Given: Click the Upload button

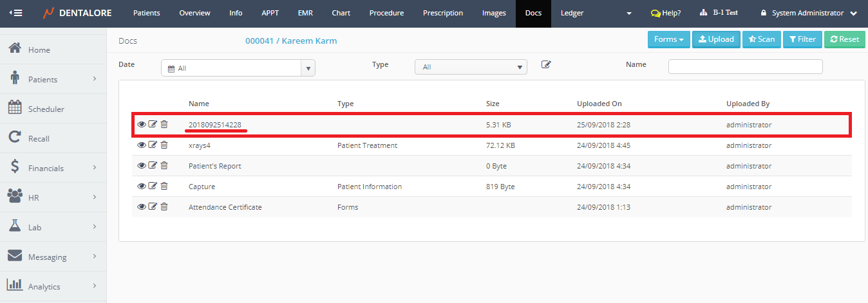Looking at the screenshot, I should tap(716, 39).
